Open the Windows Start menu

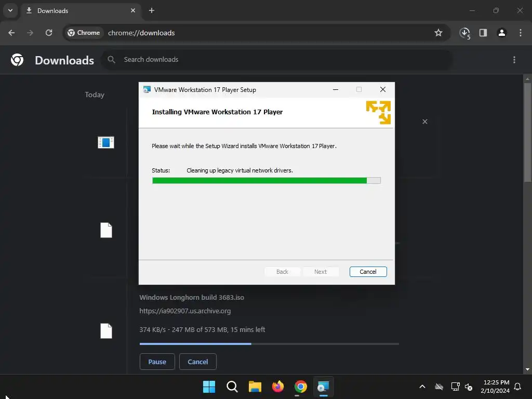click(209, 387)
